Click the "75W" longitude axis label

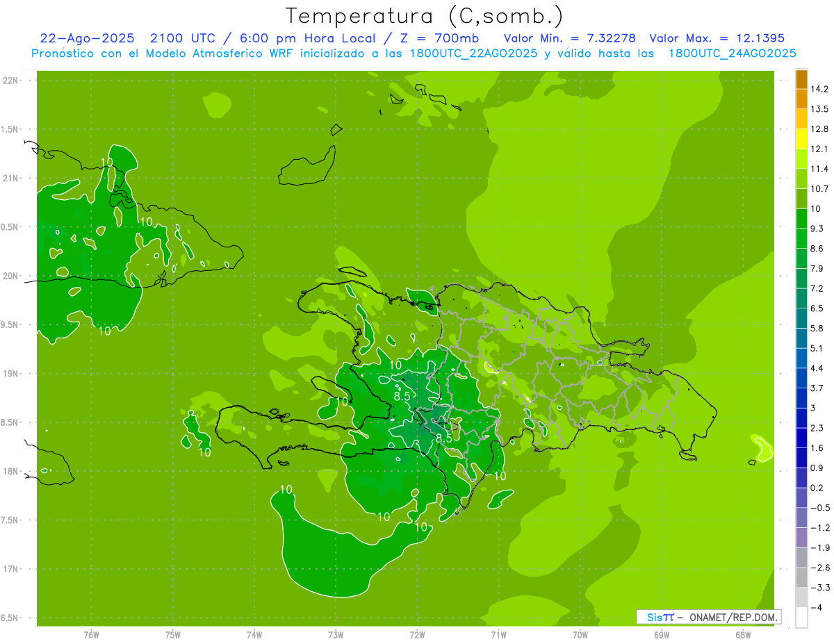(173, 634)
